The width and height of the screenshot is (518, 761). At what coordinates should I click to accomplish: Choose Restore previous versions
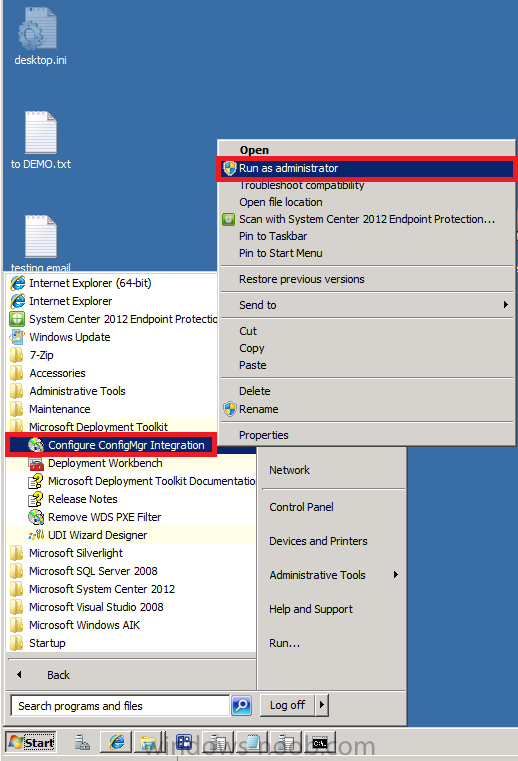[x=301, y=279]
